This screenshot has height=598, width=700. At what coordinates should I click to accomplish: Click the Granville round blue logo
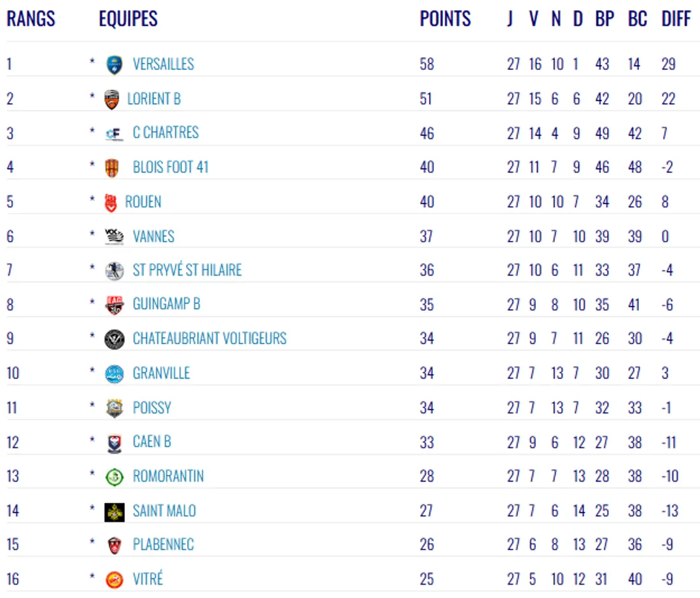115,373
